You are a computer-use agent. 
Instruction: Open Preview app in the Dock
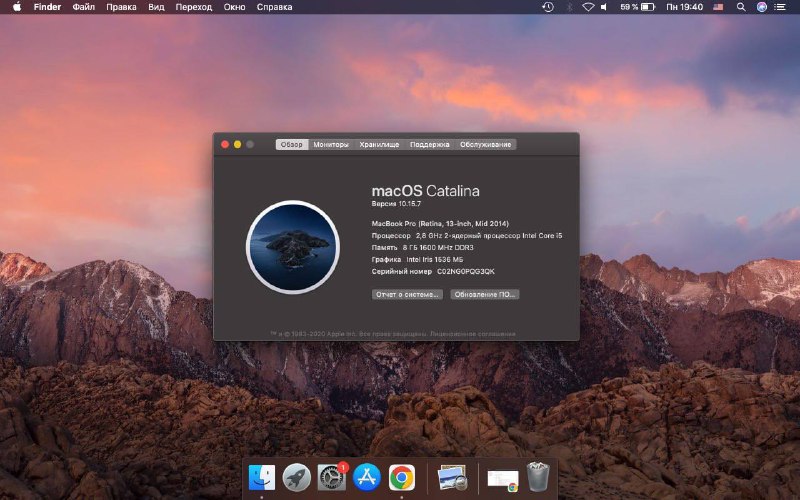pos(452,478)
